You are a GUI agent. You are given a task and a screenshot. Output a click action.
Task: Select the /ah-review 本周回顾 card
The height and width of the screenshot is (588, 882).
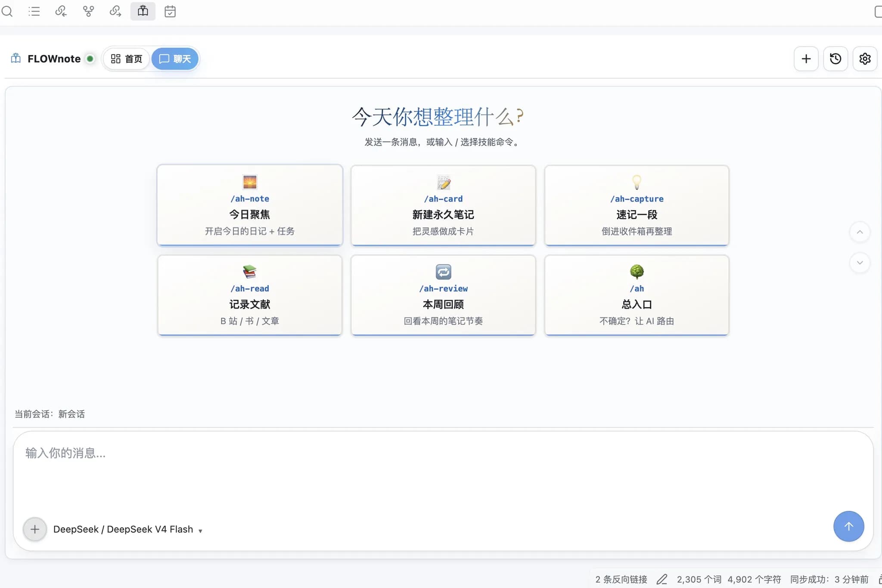coord(443,295)
